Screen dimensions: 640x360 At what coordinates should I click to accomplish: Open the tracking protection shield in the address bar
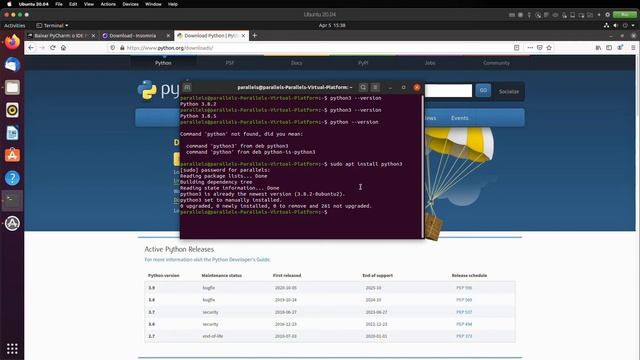click(113, 48)
